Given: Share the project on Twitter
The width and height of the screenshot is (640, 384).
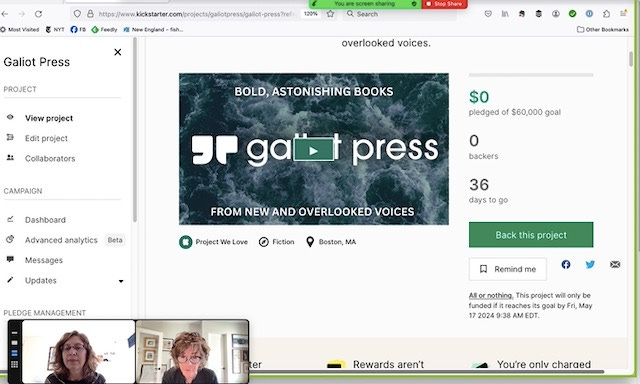Looking at the screenshot, I should (x=590, y=264).
